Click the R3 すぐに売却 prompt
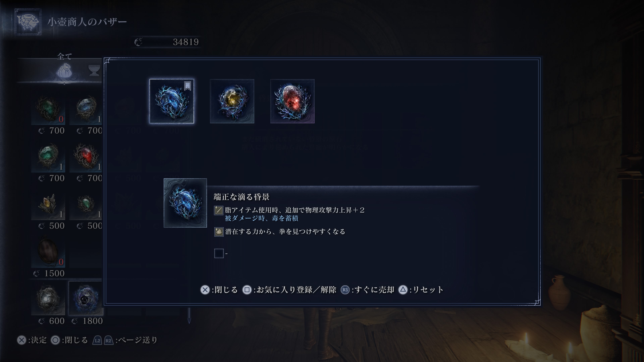 click(367, 290)
